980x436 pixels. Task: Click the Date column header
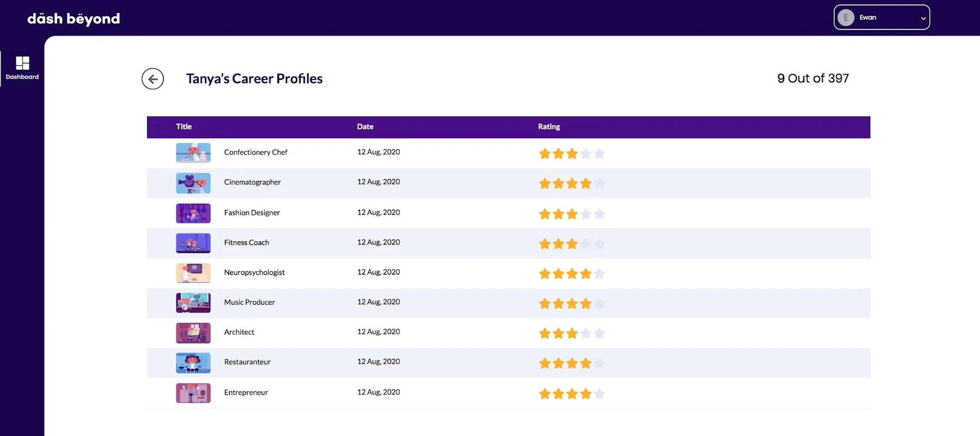point(365,126)
